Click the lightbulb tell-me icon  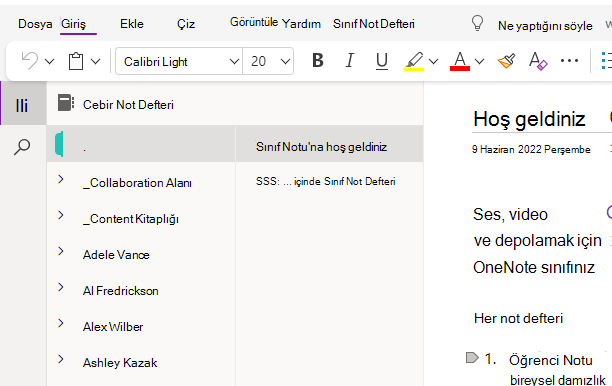click(x=477, y=23)
